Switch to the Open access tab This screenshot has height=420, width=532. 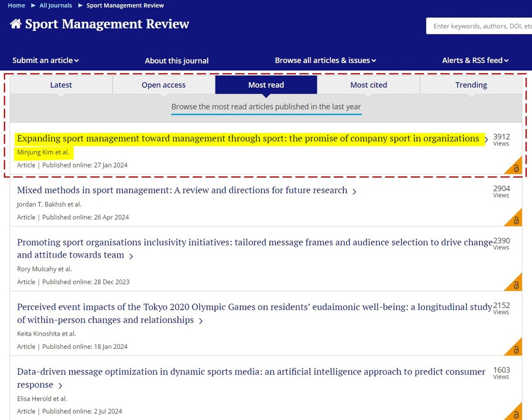164,85
